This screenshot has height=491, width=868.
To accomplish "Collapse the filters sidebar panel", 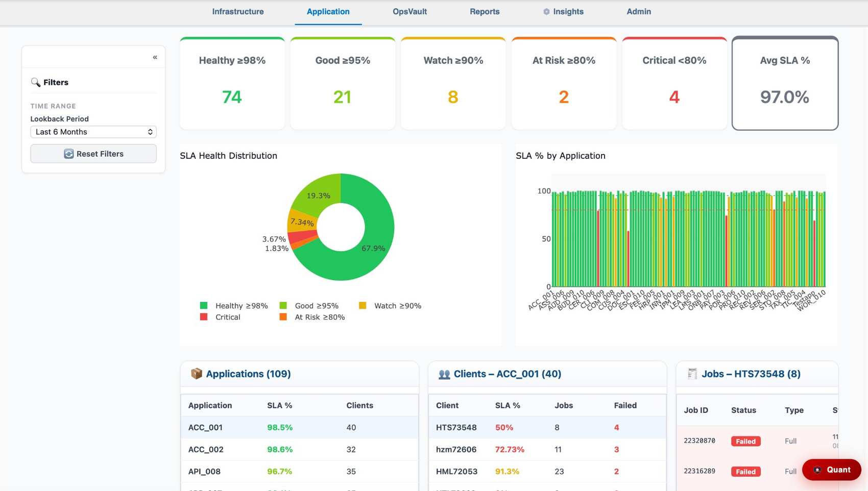I will pos(155,57).
